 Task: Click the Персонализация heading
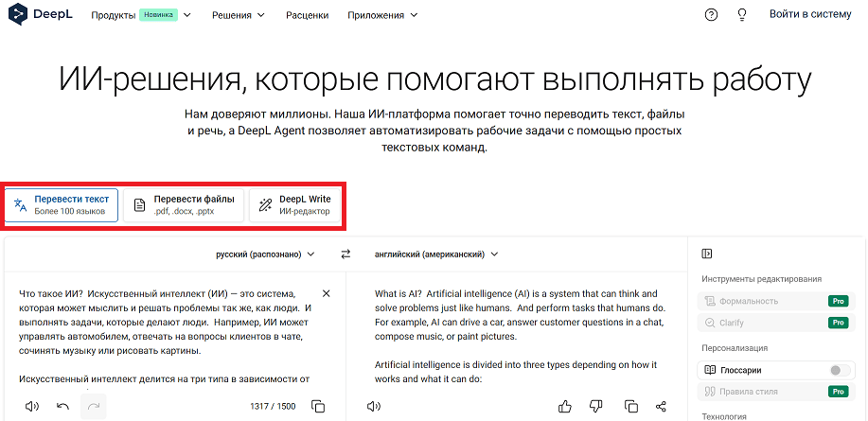[x=735, y=348]
